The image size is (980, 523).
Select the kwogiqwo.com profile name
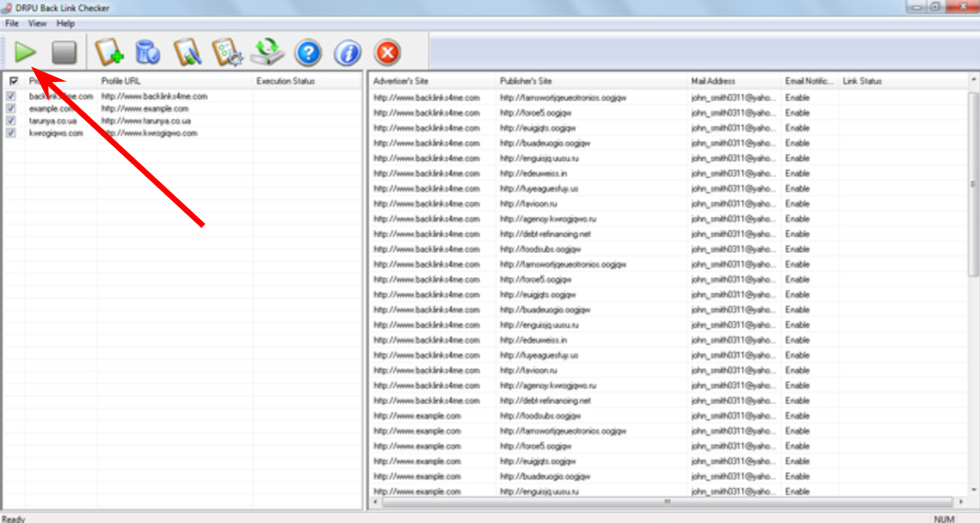coord(56,133)
